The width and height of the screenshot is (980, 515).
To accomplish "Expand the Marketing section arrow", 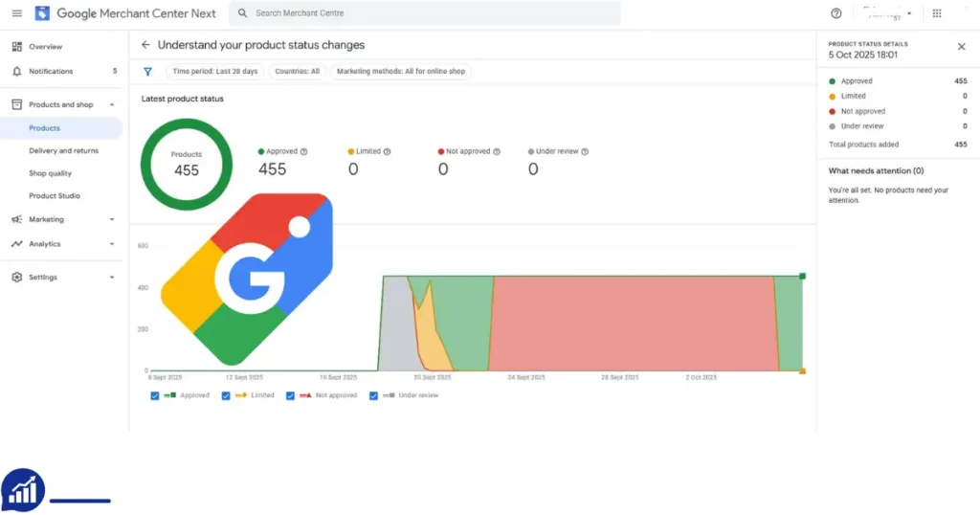I will click(x=112, y=219).
